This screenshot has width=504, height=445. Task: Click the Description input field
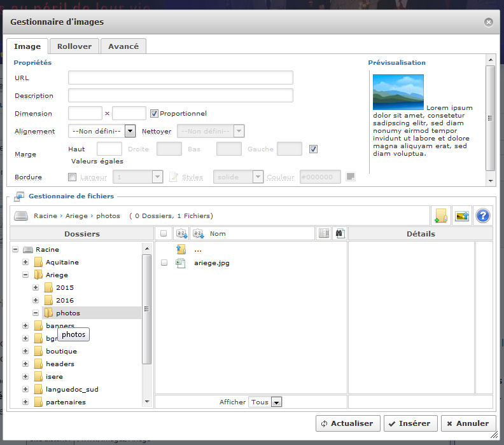coord(181,95)
